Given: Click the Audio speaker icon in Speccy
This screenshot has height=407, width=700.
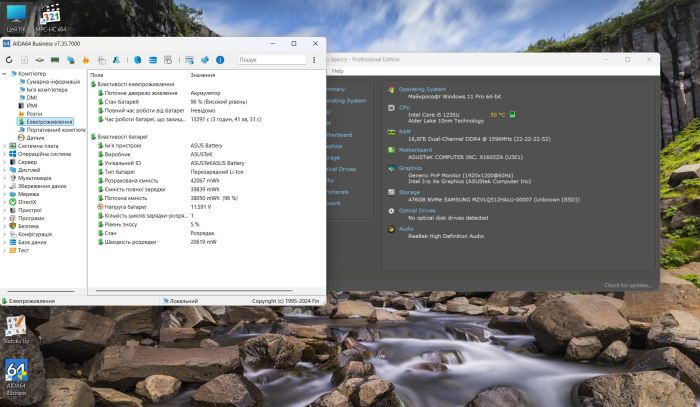Looking at the screenshot, I should [391, 229].
